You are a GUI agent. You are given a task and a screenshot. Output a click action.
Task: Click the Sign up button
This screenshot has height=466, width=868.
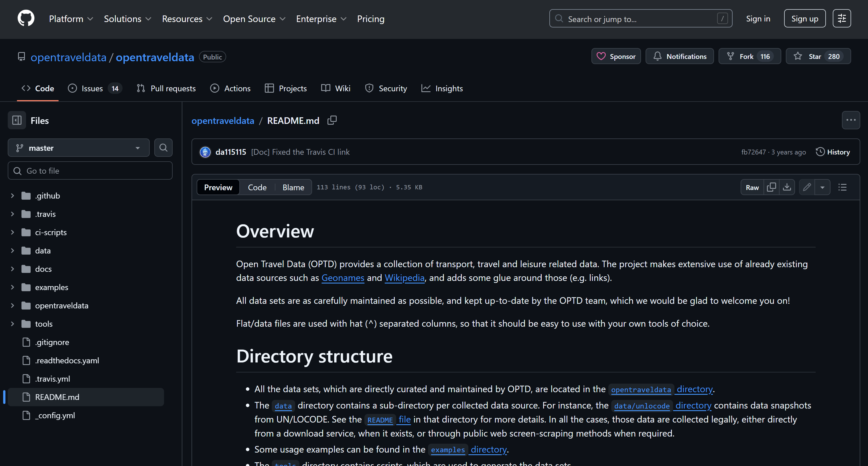tap(804, 19)
